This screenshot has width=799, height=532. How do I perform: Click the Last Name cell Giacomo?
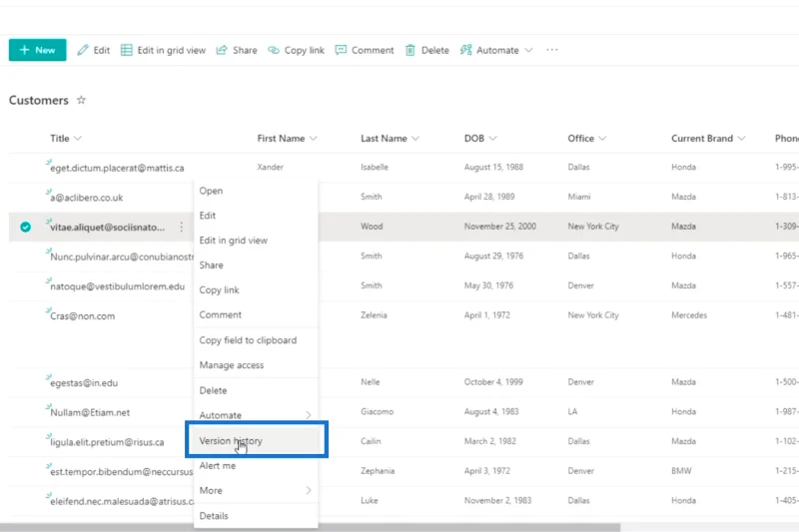pos(378,411)
